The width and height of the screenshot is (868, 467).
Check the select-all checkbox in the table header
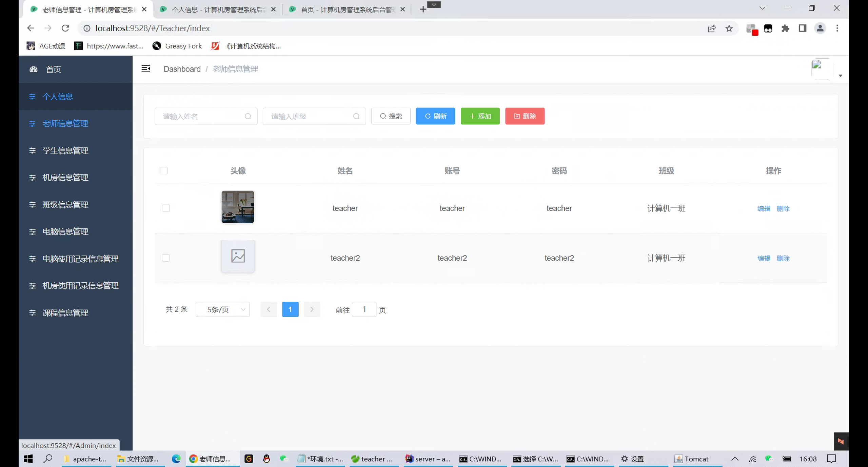tap(164, 171)
